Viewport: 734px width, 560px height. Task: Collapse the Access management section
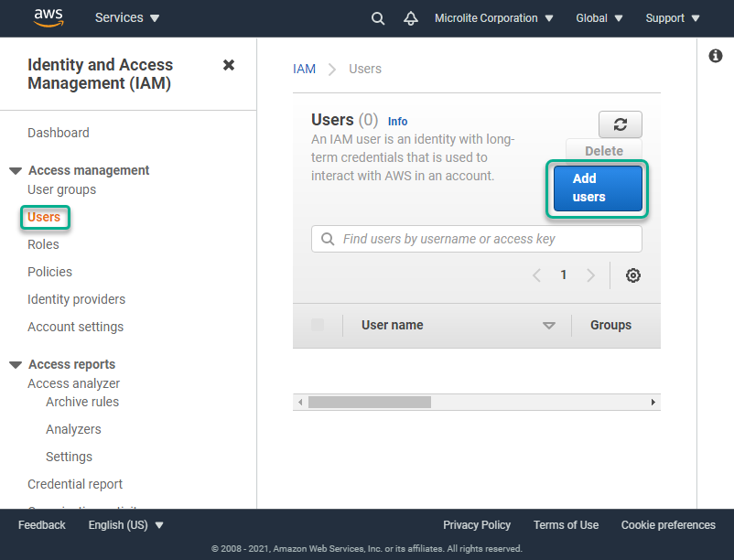coord(16,171)
